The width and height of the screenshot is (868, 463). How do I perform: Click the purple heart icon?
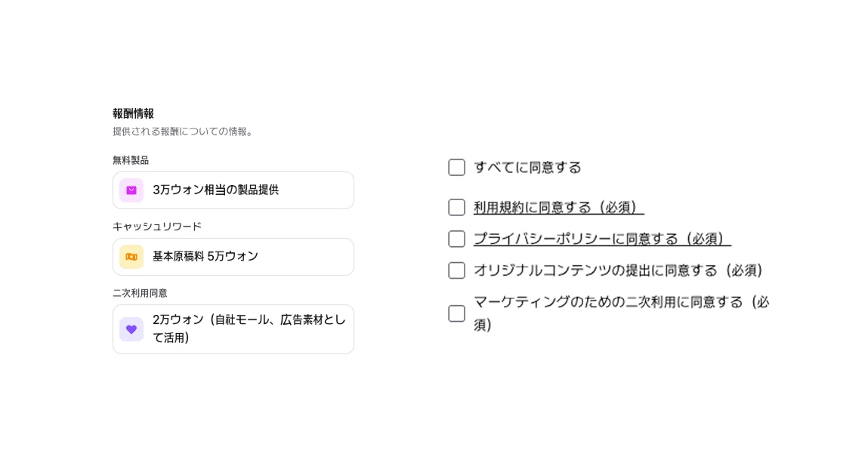[x=131, y=329]
